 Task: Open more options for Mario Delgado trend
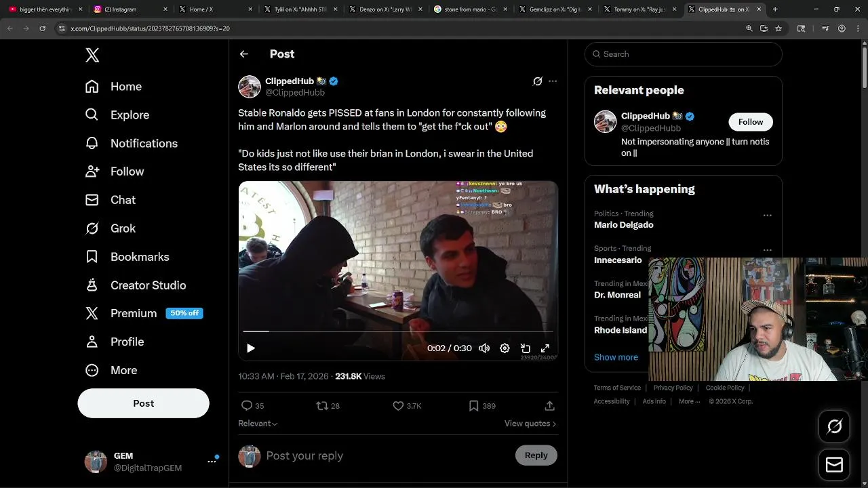coord(767,216)
